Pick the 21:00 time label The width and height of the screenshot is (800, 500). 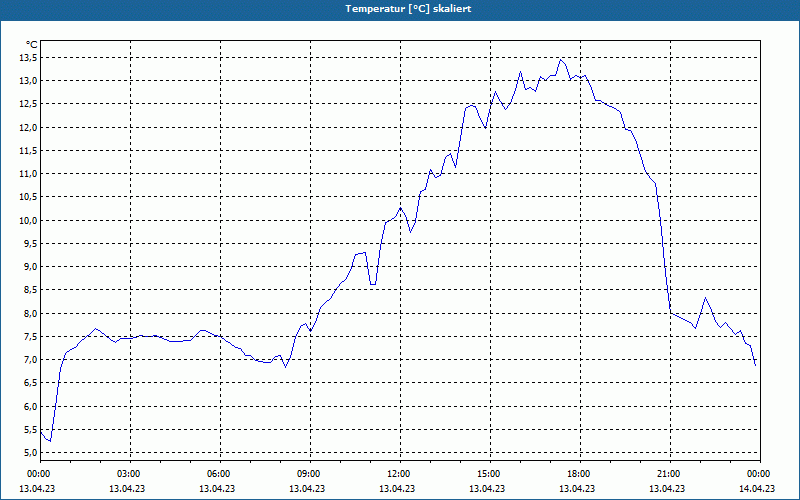(x=670, y=474)
